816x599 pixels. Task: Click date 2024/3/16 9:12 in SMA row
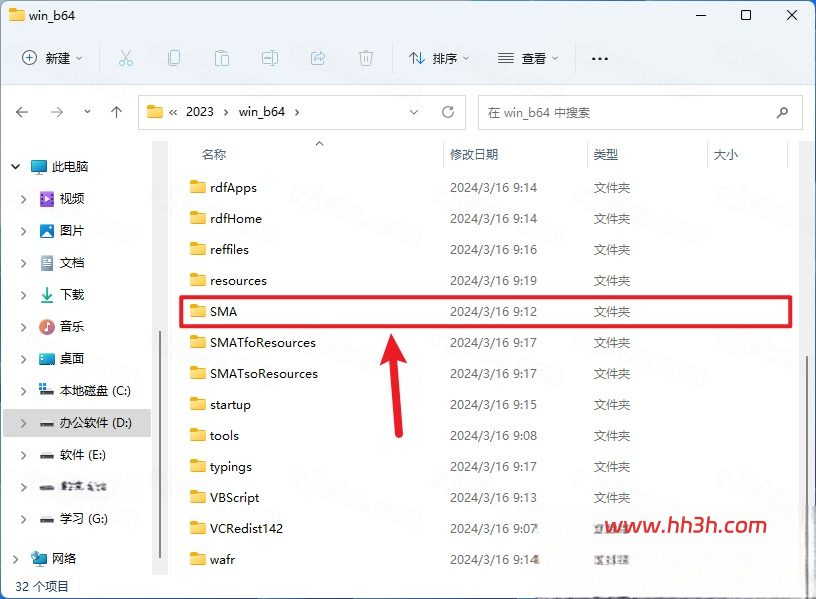pyautogui.click(x=493, y=311)
